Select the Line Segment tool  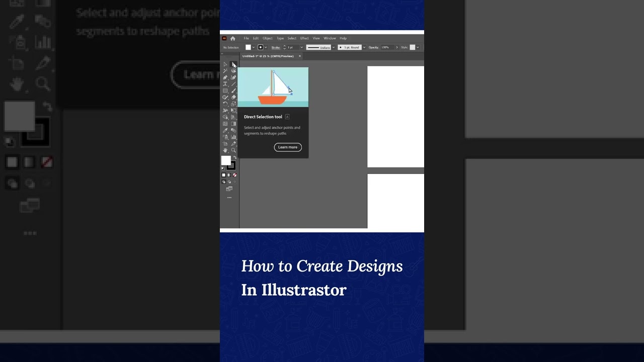pos(233,84)
